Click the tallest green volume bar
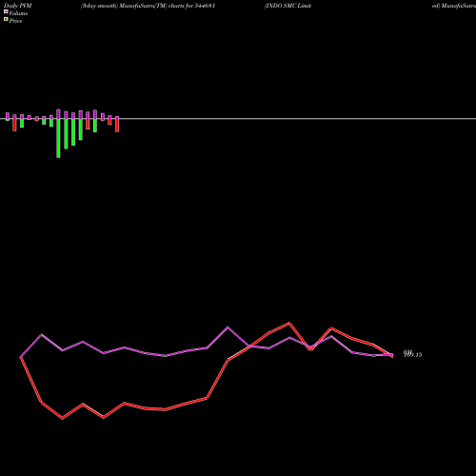 coord(58,138)
